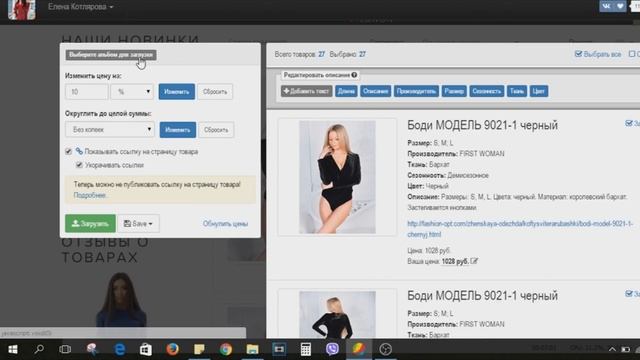Insert the Размер description tag
This screenshot has height=360, width=640.
click(x=454, y=91)
